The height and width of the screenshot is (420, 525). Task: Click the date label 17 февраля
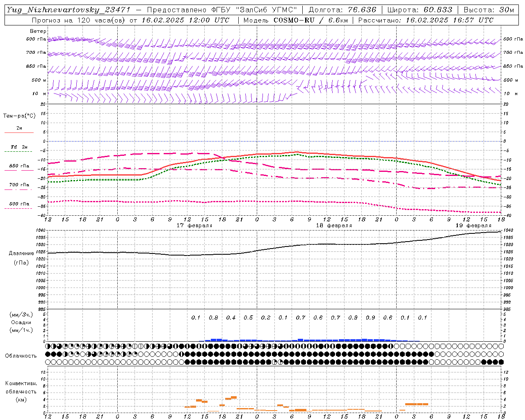194,226
